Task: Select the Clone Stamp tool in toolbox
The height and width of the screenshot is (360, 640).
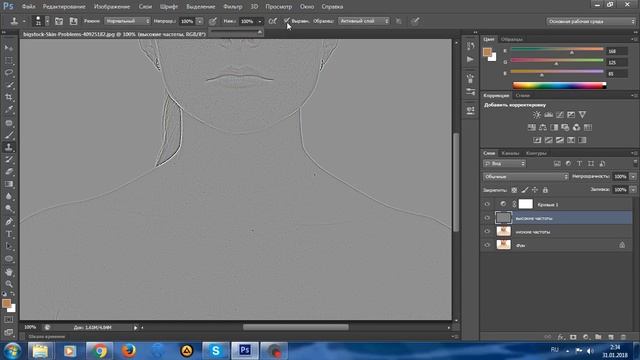Action: pyautogui.click(x=9, y=147)
